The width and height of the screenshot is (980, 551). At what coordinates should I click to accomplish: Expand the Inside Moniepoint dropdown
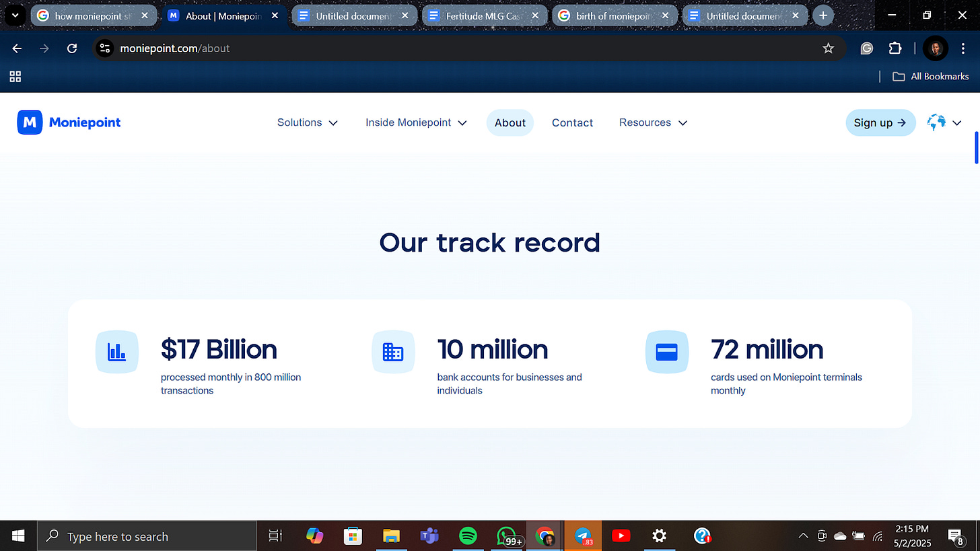click(416, 122)
